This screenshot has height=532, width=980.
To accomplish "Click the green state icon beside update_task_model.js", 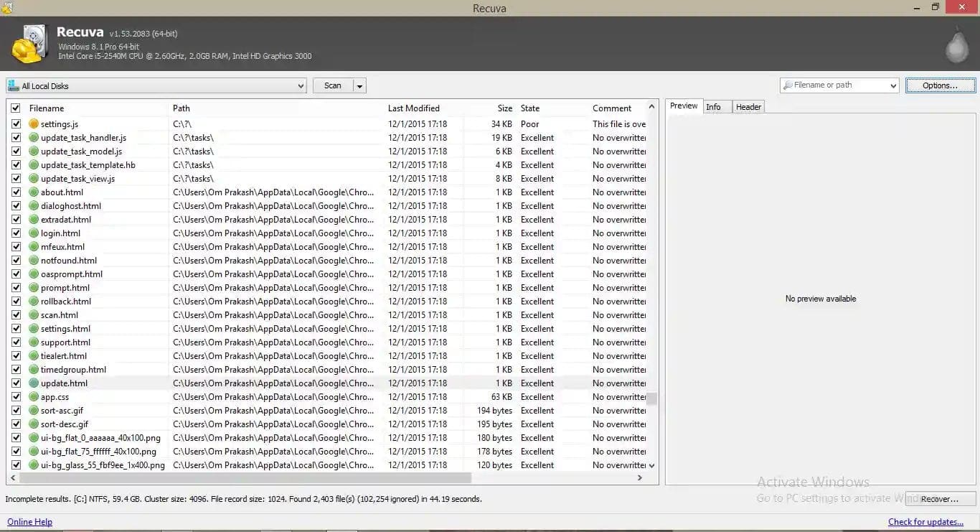I will 34,151.
